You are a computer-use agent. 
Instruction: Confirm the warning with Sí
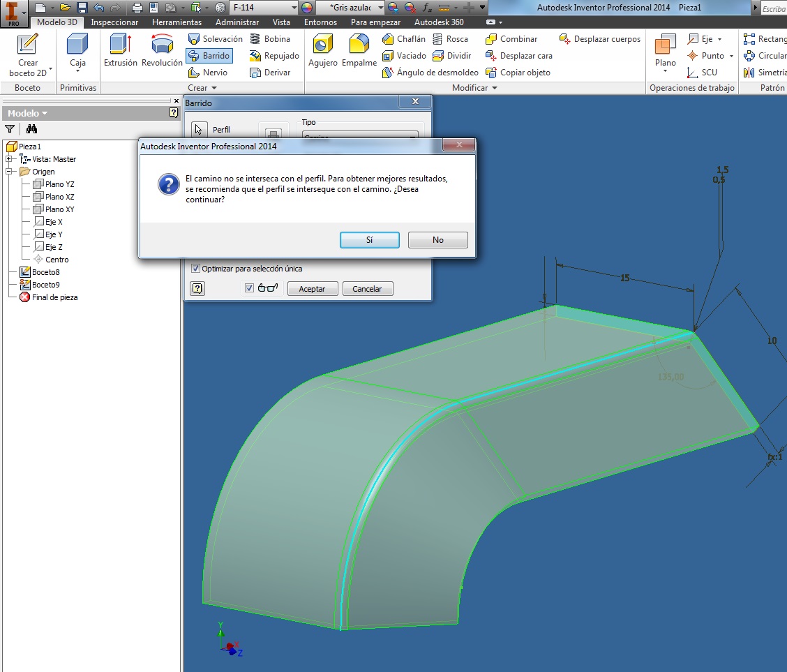[369, 240]
